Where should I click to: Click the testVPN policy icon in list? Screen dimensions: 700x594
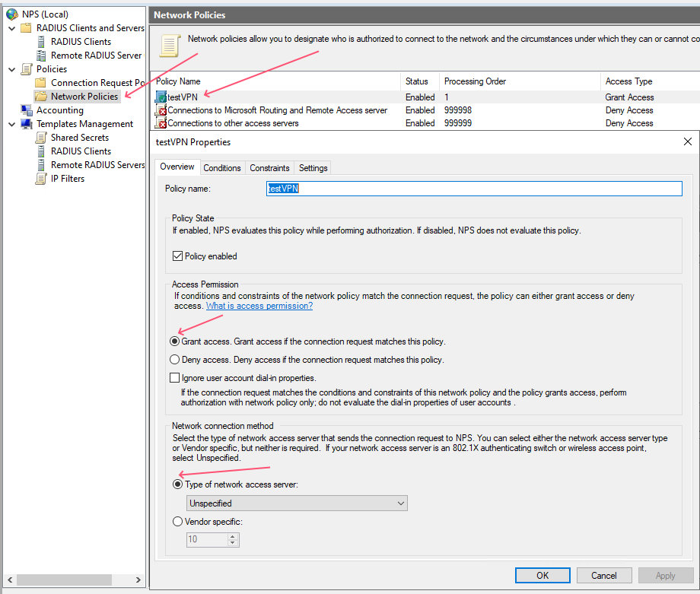click(161, 97)
